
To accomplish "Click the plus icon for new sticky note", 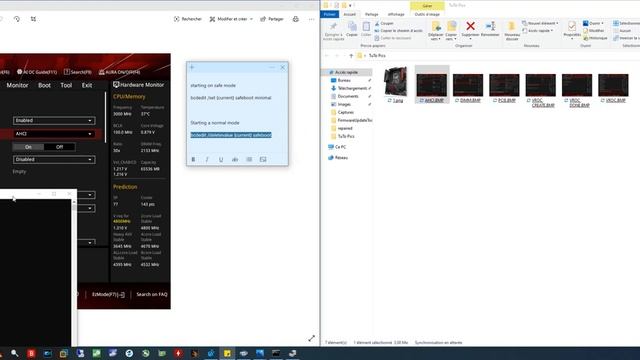I will [192, 67].
